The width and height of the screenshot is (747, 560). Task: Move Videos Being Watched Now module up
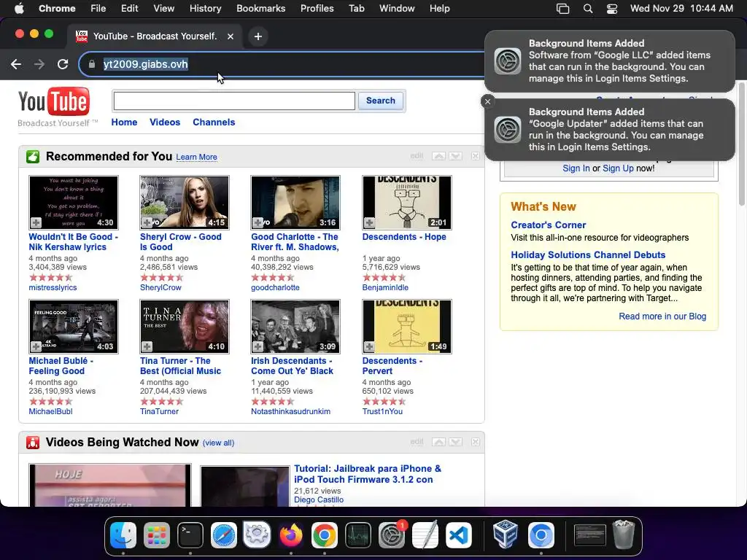(438, 442)
